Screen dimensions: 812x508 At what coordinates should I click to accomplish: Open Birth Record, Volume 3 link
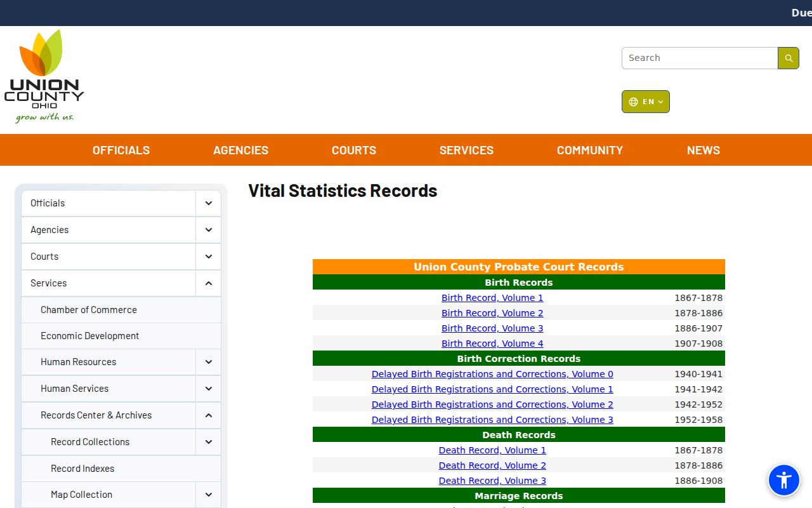coord(492,328)
